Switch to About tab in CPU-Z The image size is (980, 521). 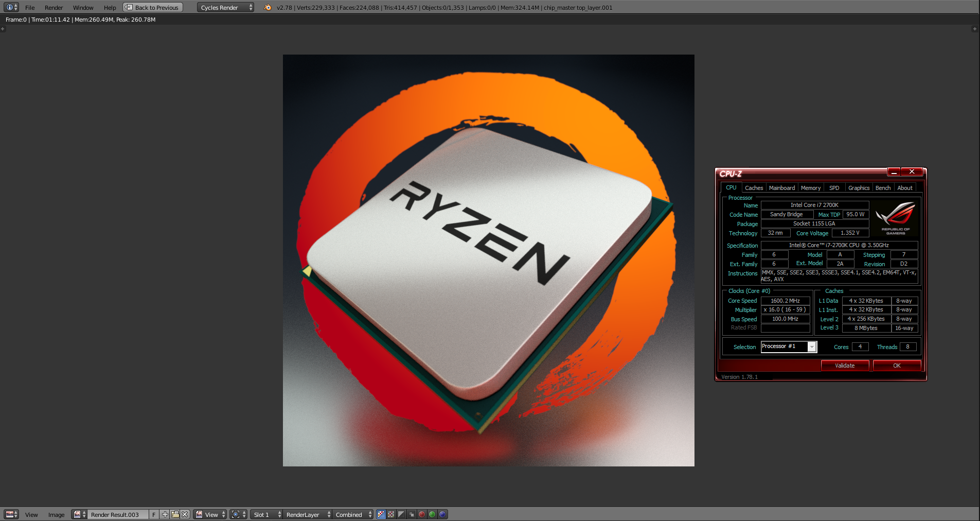pyautogui.click(x=905, y=188)
